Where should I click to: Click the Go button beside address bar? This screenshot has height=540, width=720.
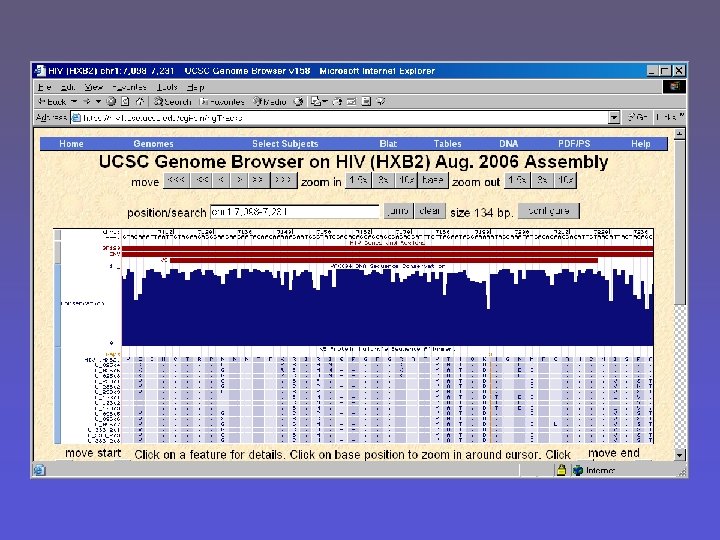(x=637, y=118)
